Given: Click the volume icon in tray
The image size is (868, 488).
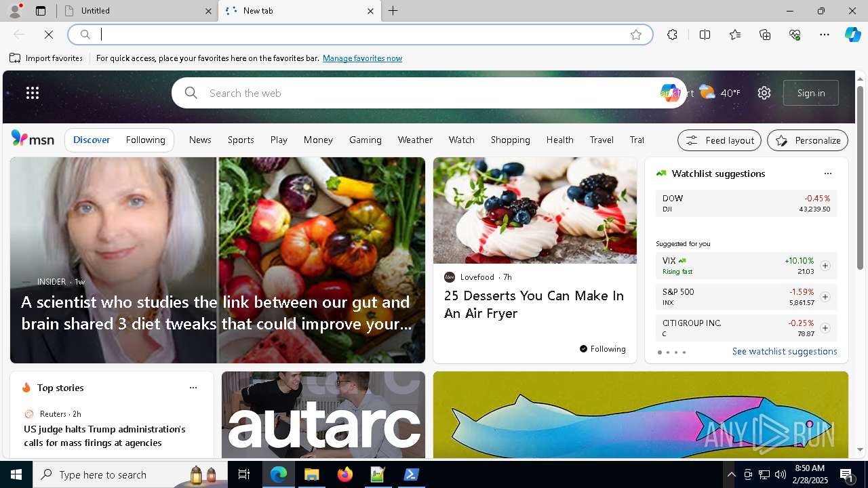Looking at the screenshot, I should [x=780, y=474].
